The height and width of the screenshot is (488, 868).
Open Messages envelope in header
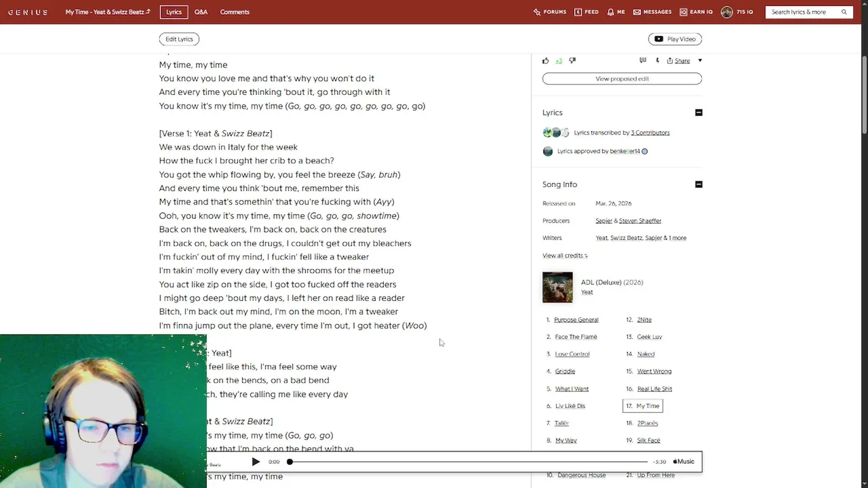(x=652, y=12)
